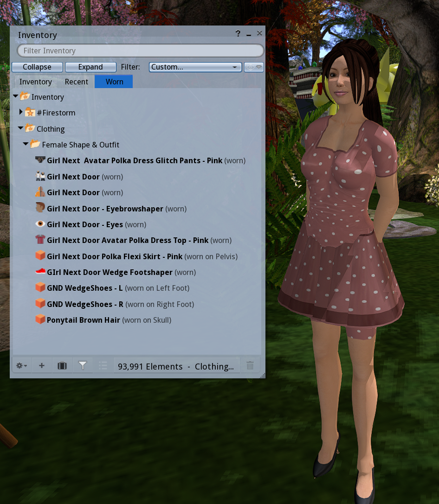The height and width of the screenshot is (504, 439).
Task: Click the Clothing folder icon
Action: pyautogui.click(x=30, y=128)
